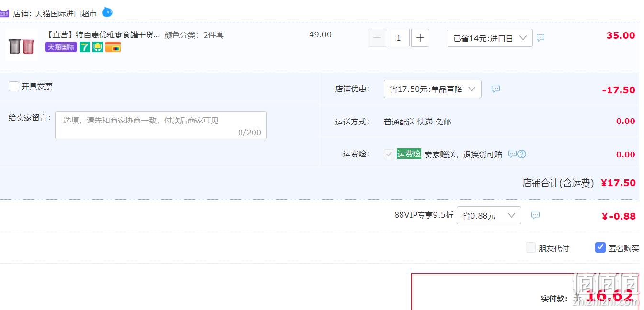Open the snack jar product thumbnail
This screenshot has width=644, height=310.
(x=22, y=45)
